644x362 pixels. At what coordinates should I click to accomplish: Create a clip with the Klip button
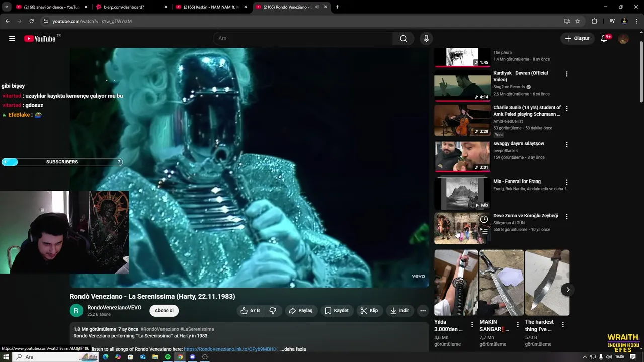(369, 311)
